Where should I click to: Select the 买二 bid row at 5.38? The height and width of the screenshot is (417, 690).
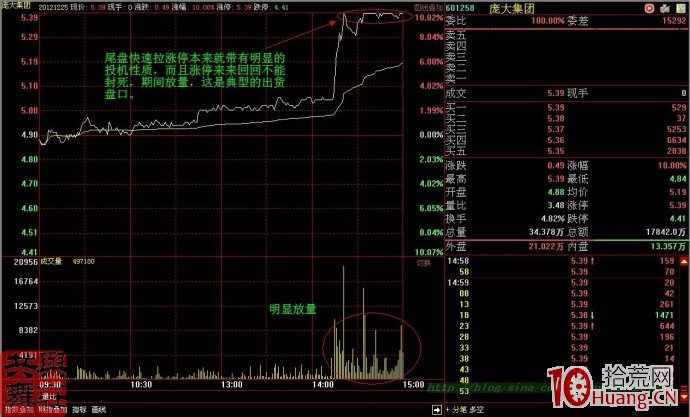(x=565, y=118)
